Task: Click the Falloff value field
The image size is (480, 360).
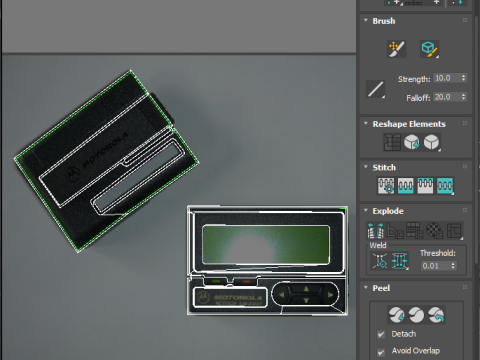Action: (x=447, y=97)
